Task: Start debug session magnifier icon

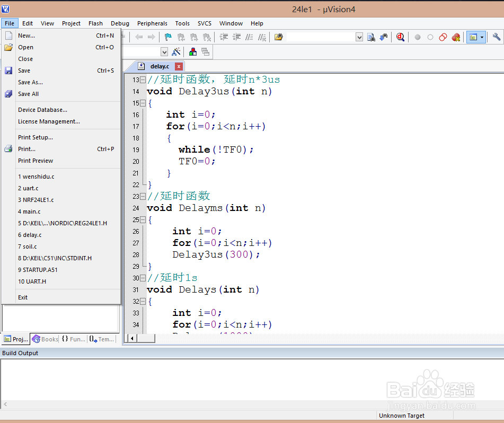Action: click(x=400, y=37)
